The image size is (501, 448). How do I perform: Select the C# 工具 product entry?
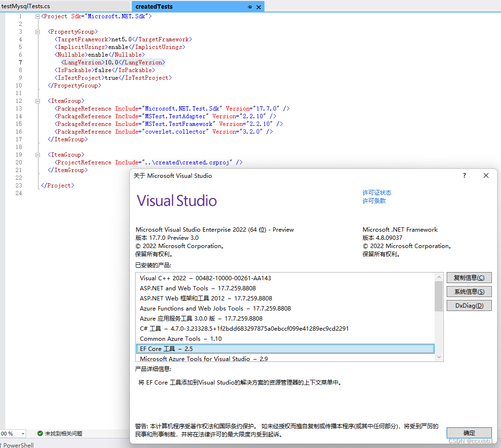[x=285, y=328]
